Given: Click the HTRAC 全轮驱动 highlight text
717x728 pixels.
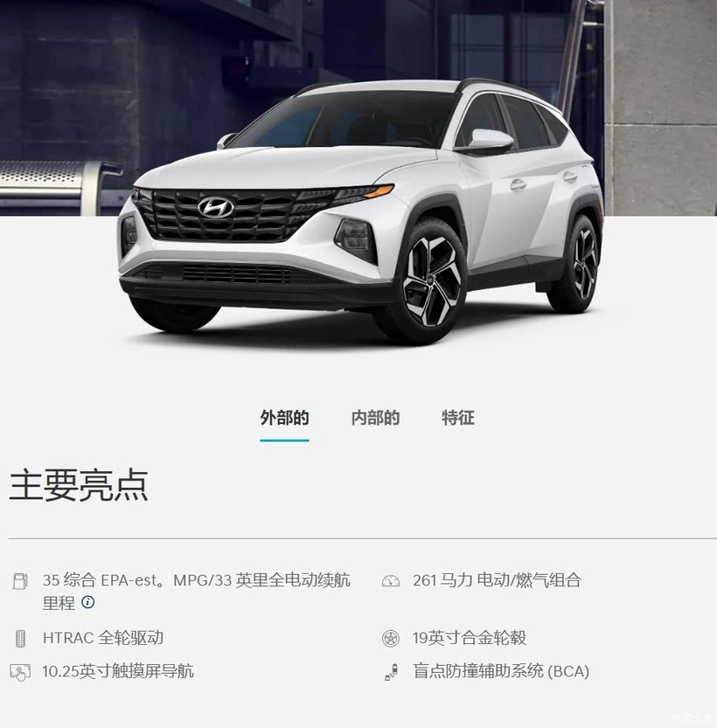Looking at the screenshot, I should click(103, 638).
